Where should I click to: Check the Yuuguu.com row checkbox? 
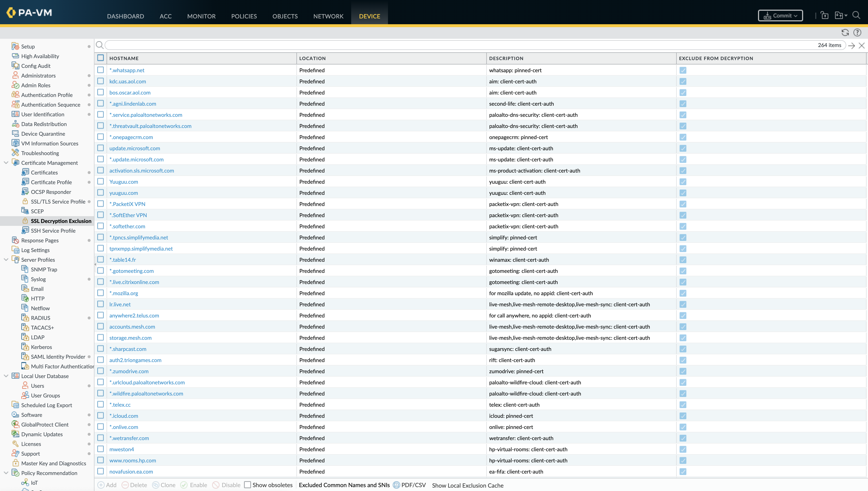click(101, 182)
